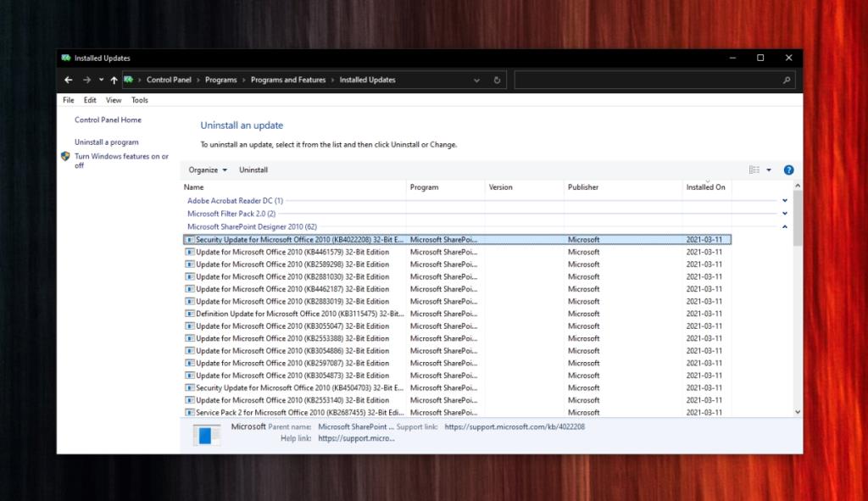Viewport: 868px width, 501px height.
Task: Open the Tools menu
Action: pos(139,99)
